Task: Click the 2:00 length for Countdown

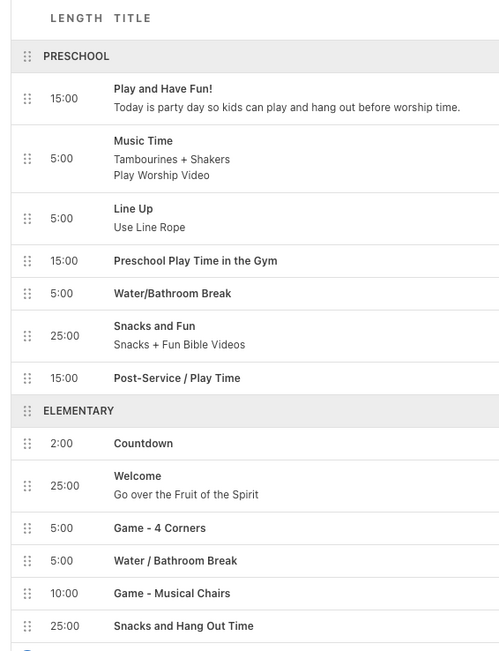Action: click(x=61, y=443)
